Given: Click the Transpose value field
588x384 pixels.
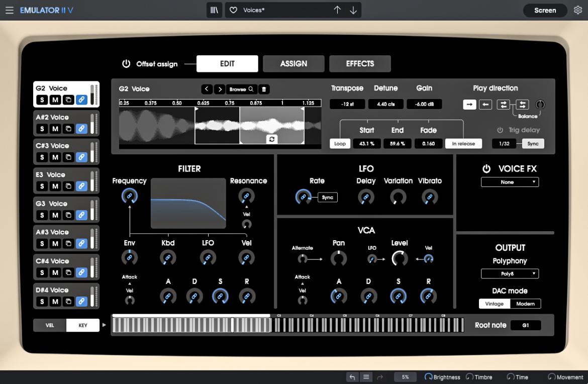Looking at the screenshot, I should 347,104.
